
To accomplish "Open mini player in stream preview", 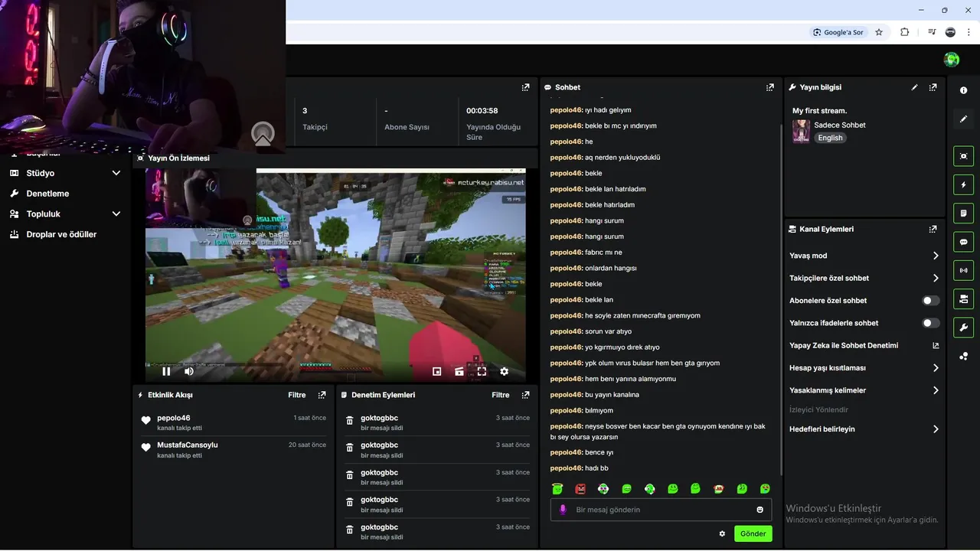I will point(436,371).
